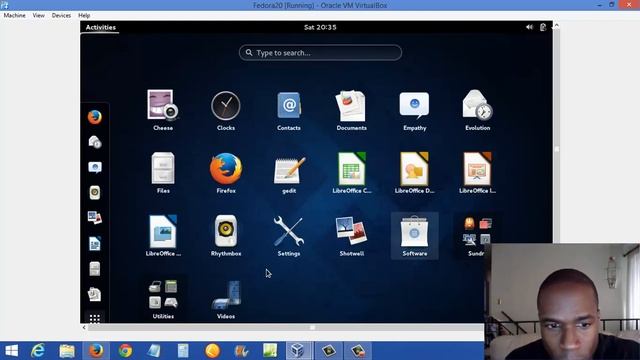Viewport: 640px width, 360px height.
Task: Launch LibreOffice Draw
Action: tap(414, 173)
